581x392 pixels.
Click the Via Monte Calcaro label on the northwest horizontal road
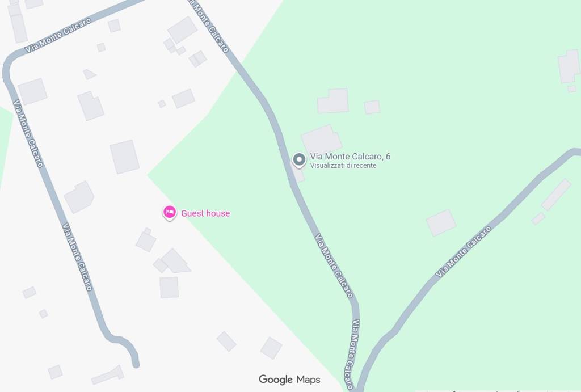[58, 35]
